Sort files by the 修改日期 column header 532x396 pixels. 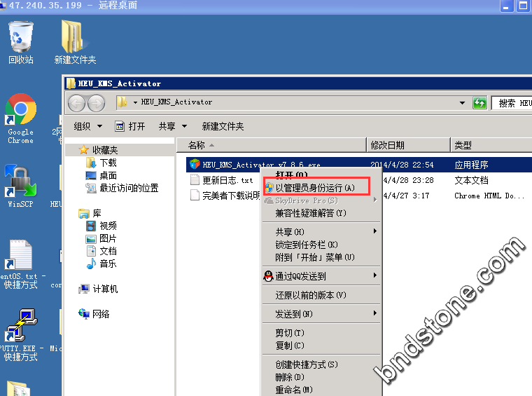point(386,145)
